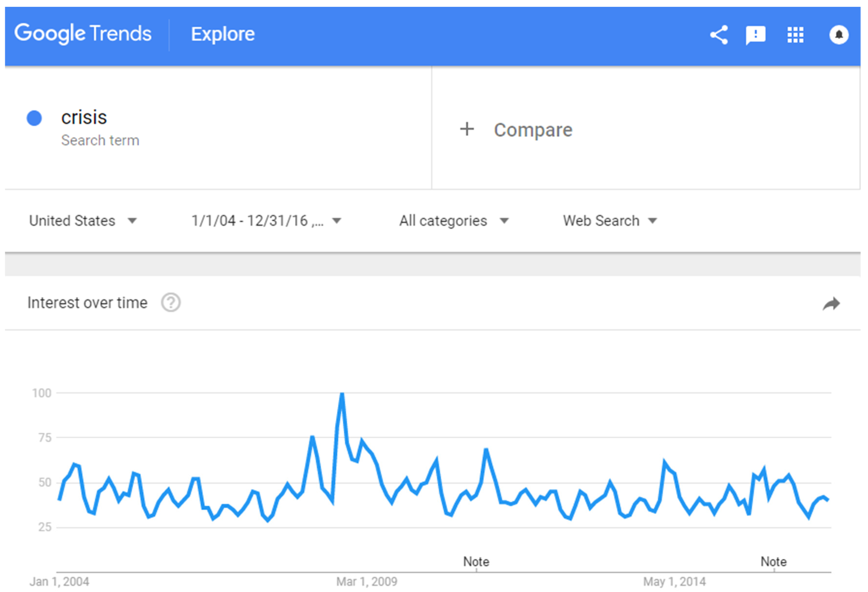Click the Explore header item
Image resolution: width=868 pixels, height=592 pixels.
222,34
